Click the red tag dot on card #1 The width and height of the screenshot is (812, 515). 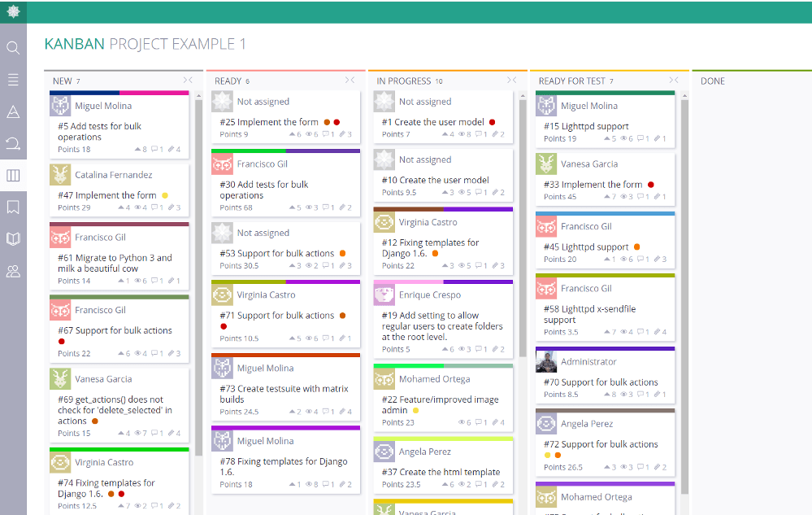(x=493, y=123)
